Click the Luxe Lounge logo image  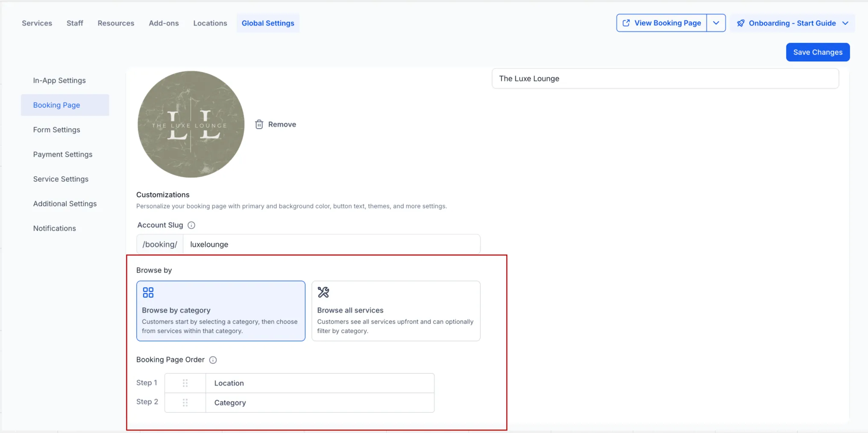coord(191,124)
